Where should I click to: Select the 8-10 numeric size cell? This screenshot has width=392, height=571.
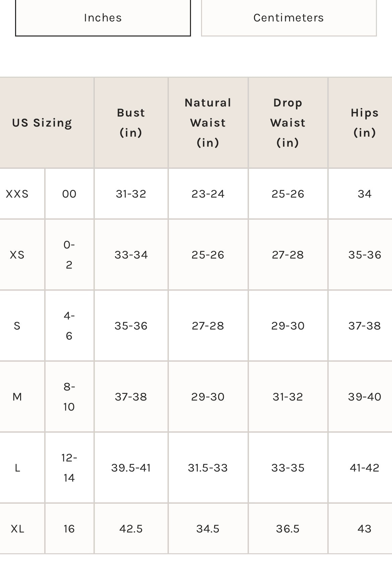(x=69, y=397)
